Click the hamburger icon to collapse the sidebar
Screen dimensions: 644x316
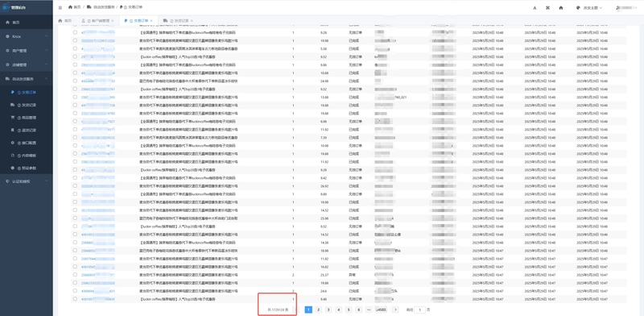[60, 7]
